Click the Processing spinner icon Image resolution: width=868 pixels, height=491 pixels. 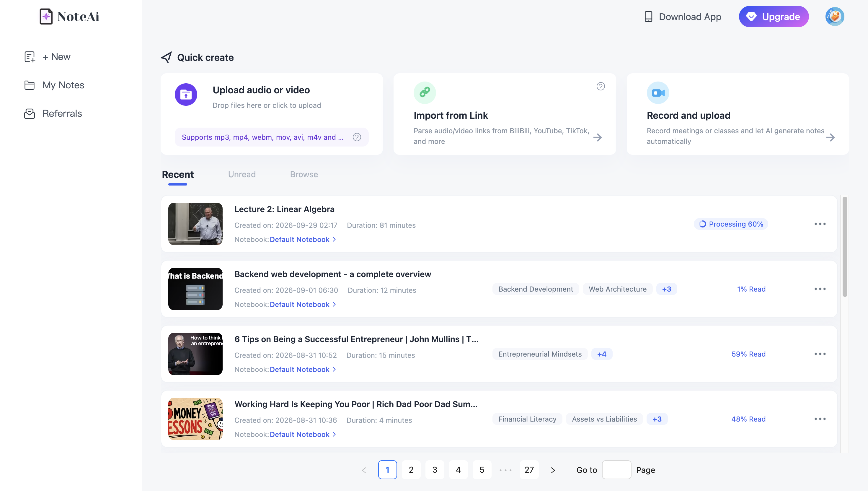[x=703, y=224]
